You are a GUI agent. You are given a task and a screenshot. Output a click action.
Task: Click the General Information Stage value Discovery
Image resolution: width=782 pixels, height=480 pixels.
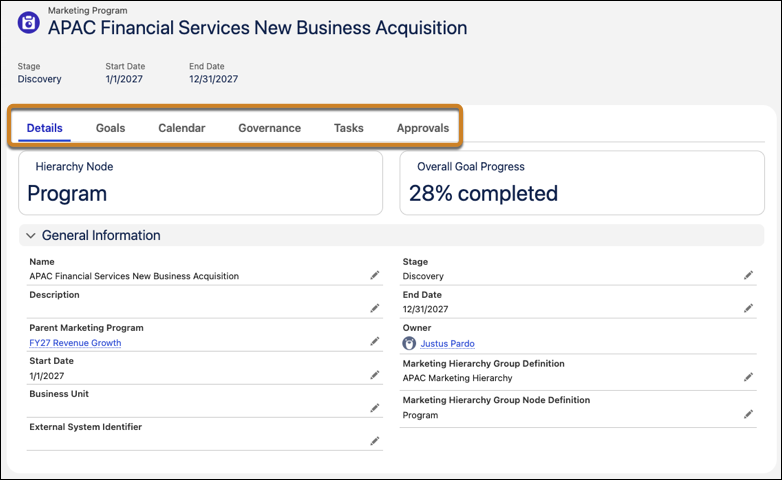(423, 276)
